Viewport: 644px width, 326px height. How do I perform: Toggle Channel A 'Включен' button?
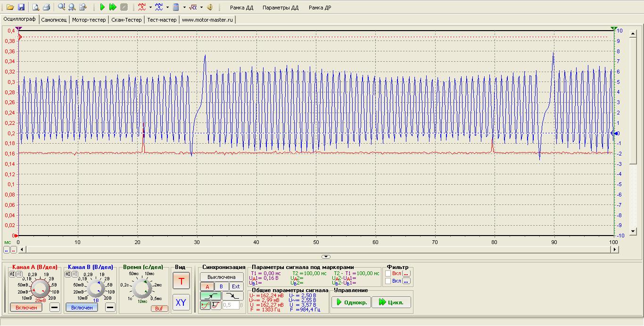26,307
